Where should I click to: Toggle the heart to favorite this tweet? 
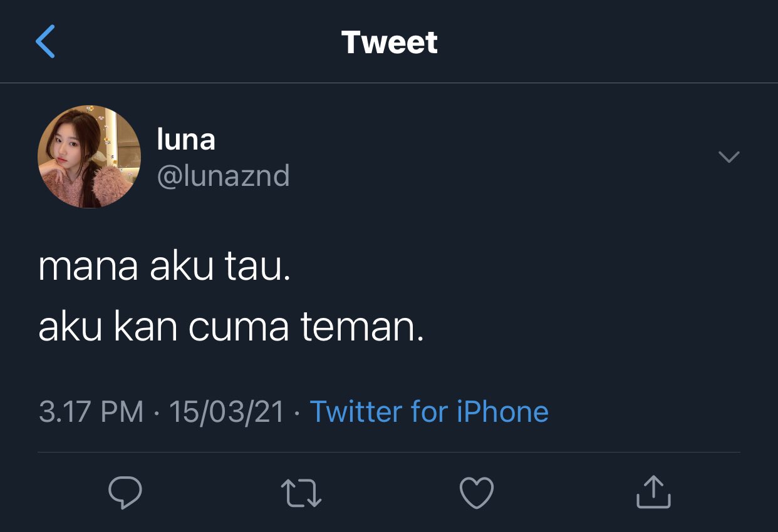(x=477, y=492)
